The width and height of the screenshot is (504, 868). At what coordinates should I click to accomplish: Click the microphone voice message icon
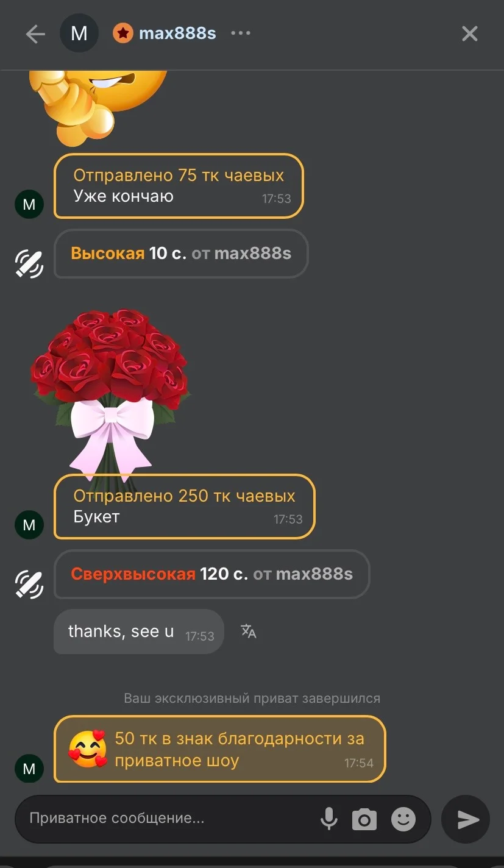pos(329,819)
